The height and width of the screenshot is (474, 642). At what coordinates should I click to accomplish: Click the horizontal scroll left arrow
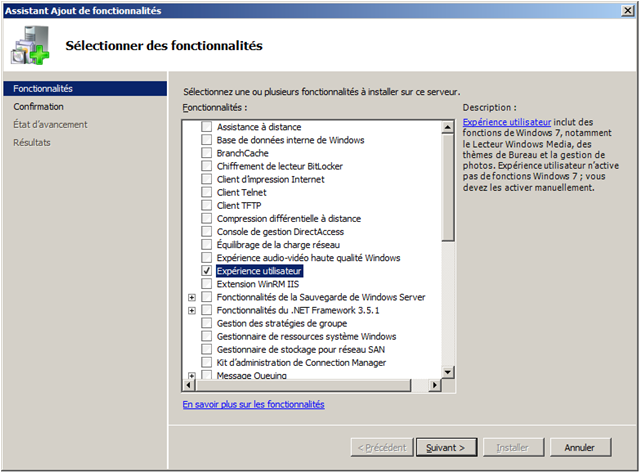189,385
